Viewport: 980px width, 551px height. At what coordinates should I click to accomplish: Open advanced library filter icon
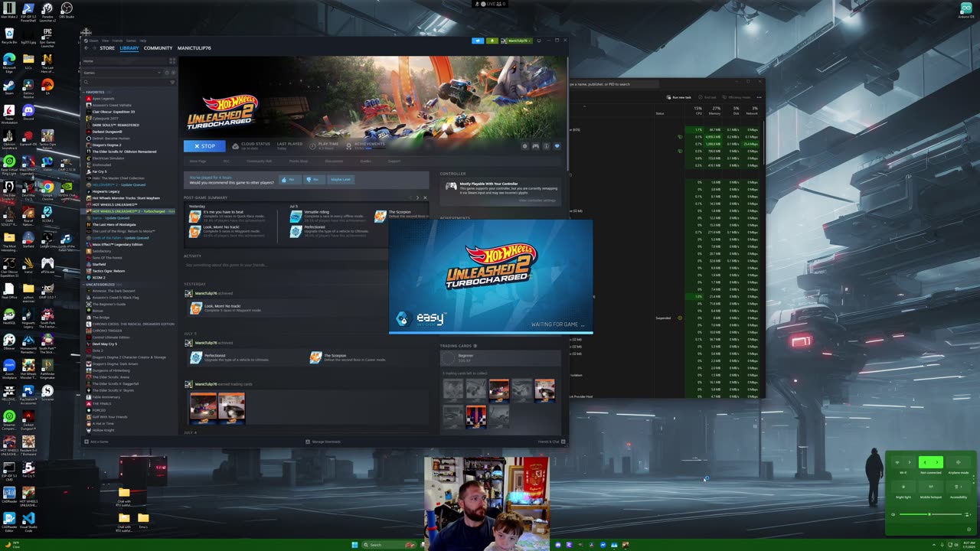click(172, 82)
